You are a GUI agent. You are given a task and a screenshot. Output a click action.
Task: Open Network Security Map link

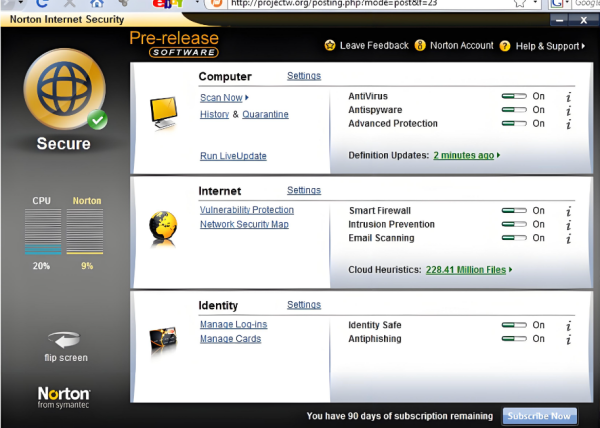tap(244, 224)
